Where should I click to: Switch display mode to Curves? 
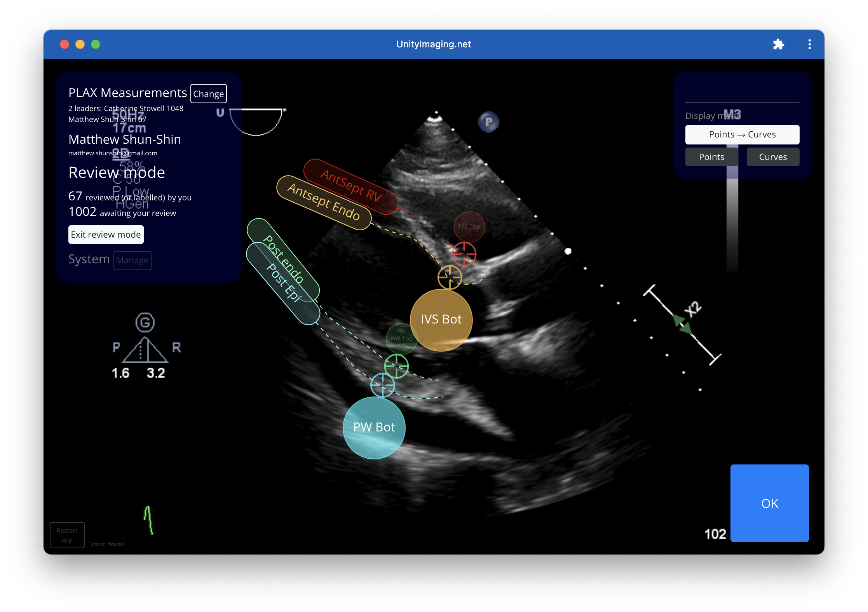coord(773,157)
